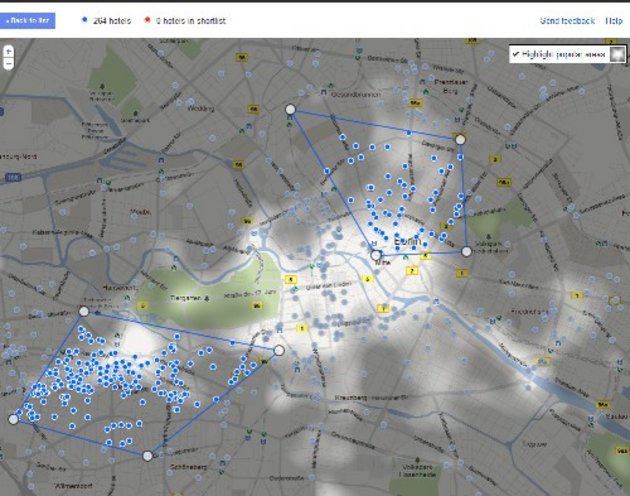Viewport: 630px width, 496px height.
Task: Toggle the Highlight popular areas checkbox
Action: (515, 54)
